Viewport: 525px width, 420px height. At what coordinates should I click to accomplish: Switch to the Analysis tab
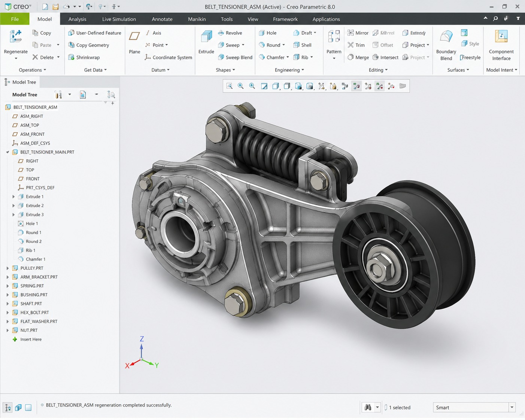tap(77, 19)
